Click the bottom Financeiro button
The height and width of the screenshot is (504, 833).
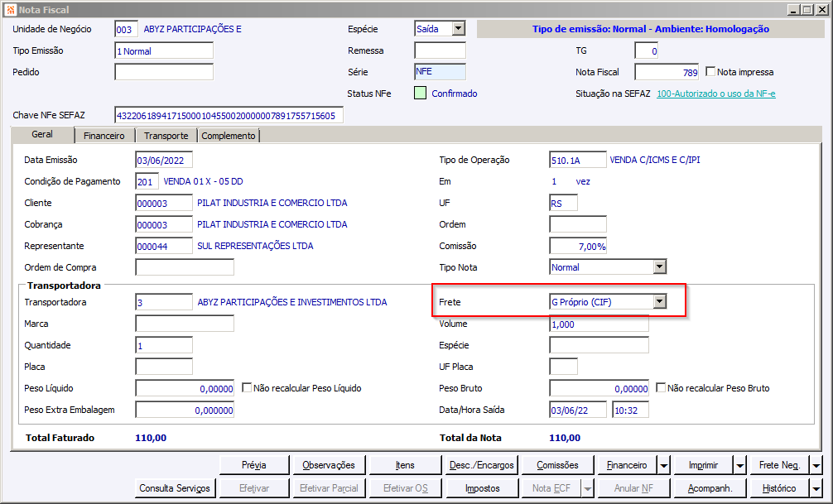[627, 465]
